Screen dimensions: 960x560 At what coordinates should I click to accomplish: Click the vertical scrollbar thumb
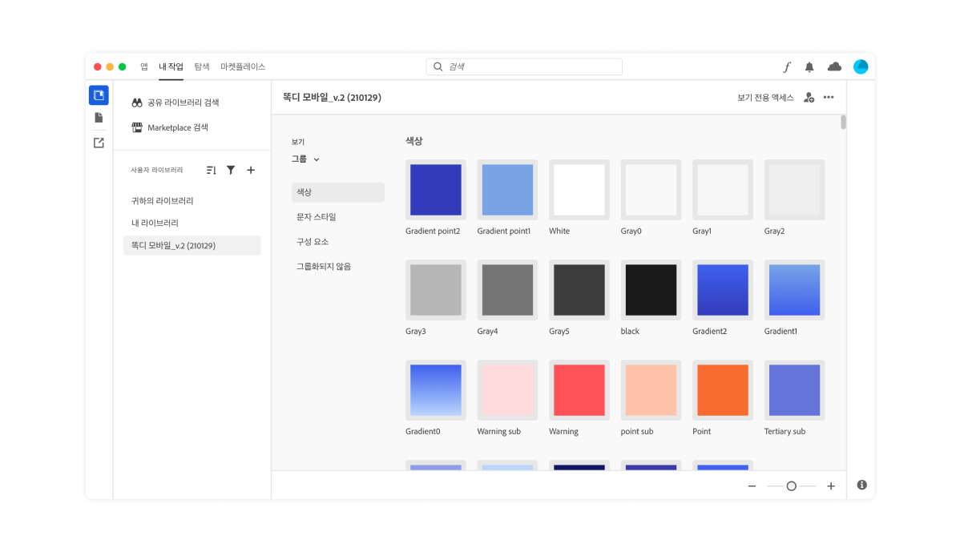tap(843, 123)
